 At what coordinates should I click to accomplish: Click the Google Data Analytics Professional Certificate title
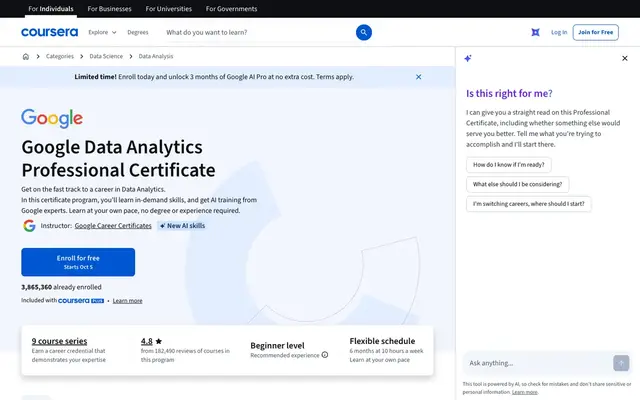(x=118, y=158)
